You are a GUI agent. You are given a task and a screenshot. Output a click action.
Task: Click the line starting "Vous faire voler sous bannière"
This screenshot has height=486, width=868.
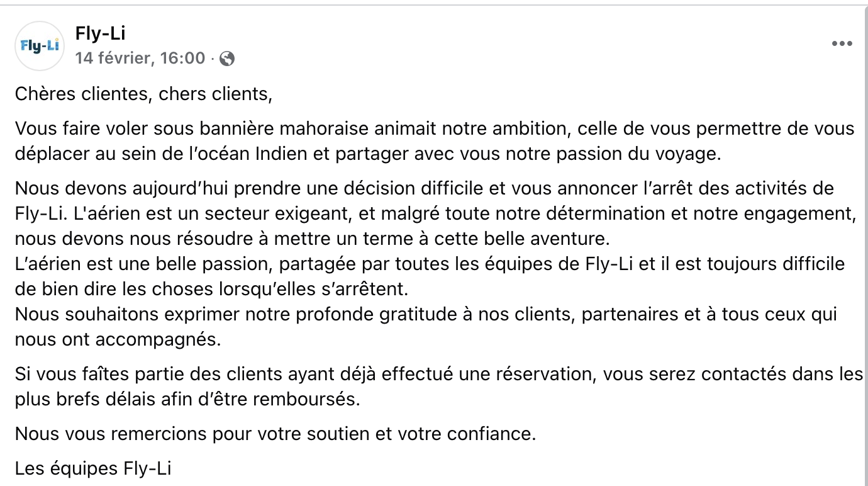pyautogui.click(x=434, y=128)
